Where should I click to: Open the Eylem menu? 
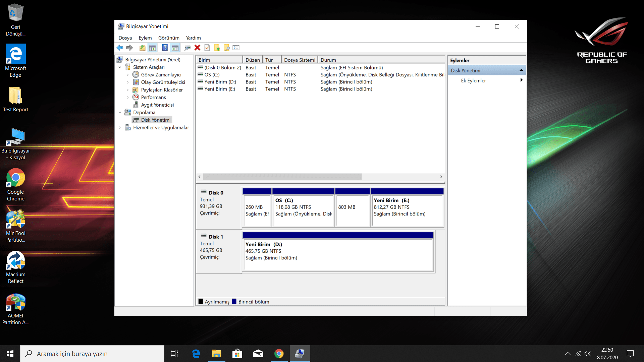point(145,38)
